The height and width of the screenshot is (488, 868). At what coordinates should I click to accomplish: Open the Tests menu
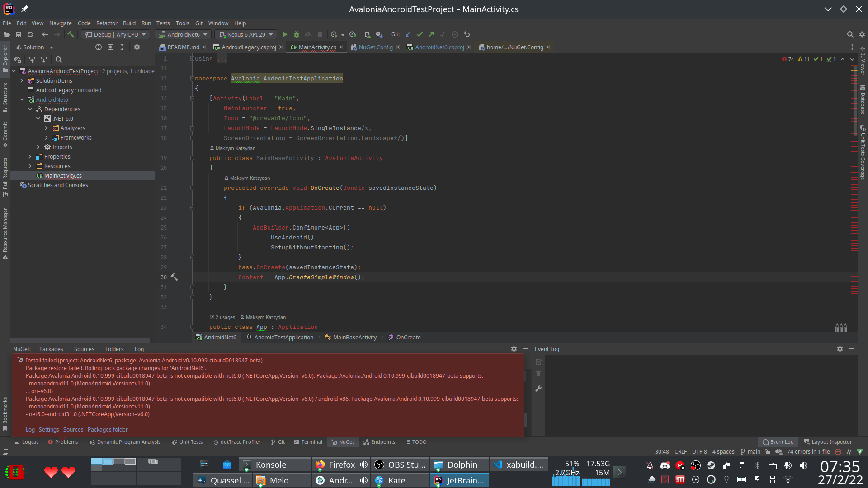[163, 23]
